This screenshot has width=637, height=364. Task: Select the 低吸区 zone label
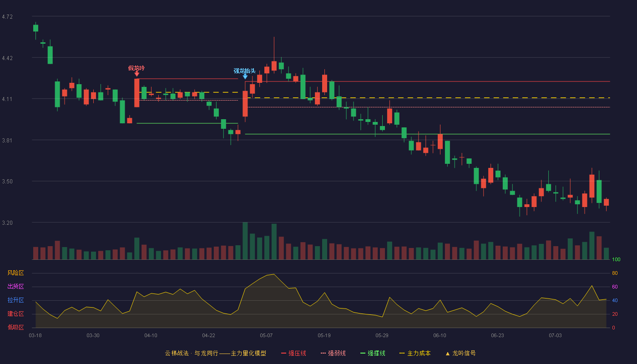[x=15, y=327]
